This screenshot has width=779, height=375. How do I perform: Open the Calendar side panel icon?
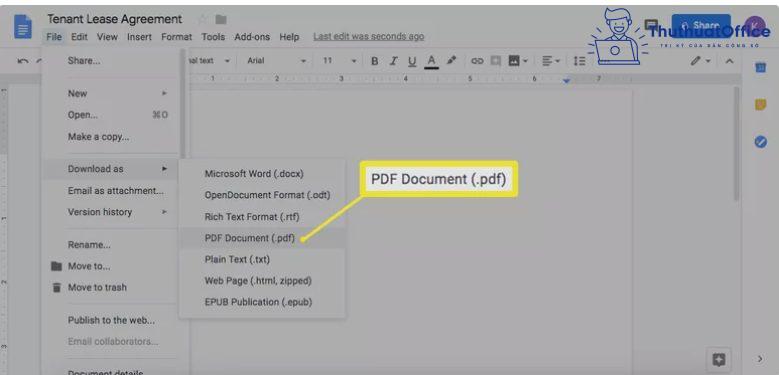click(x=760, y=68)
